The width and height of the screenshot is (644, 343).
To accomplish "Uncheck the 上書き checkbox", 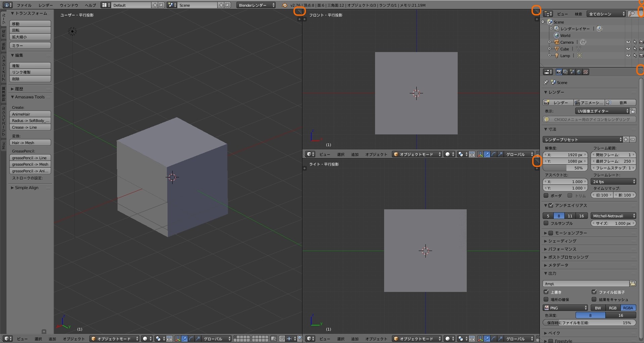I will pos(546,292).
